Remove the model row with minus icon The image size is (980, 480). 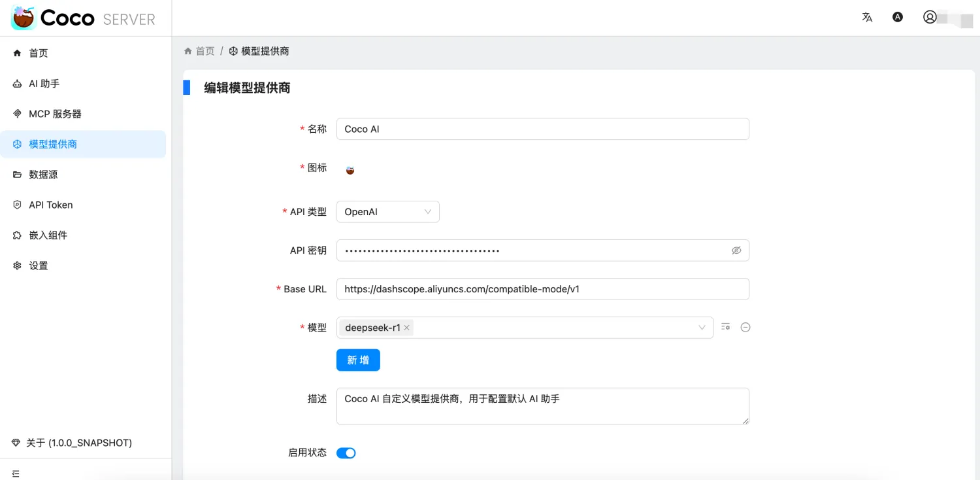tap(745, 327)
